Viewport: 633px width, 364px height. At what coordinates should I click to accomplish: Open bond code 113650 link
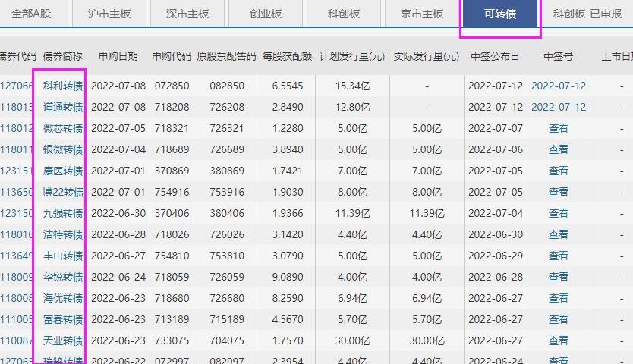[17, 192]
